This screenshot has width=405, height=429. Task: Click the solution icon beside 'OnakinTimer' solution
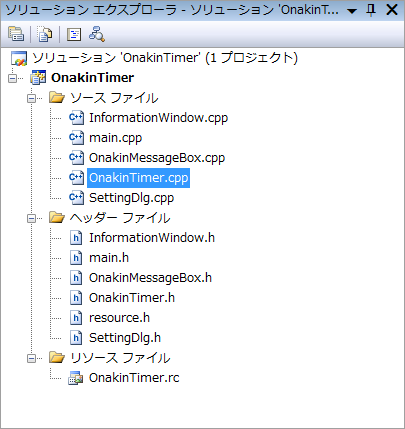pos(19,58)
